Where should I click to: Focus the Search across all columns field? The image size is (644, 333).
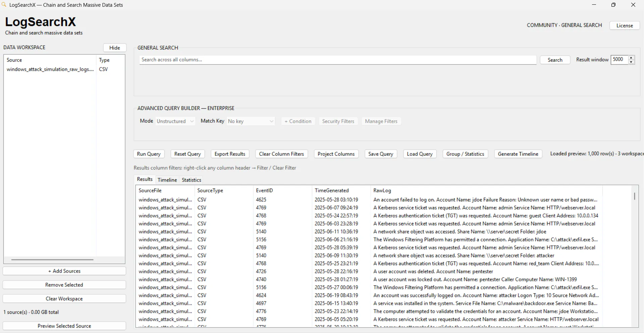pyautogui.click(x=338, y=60)
